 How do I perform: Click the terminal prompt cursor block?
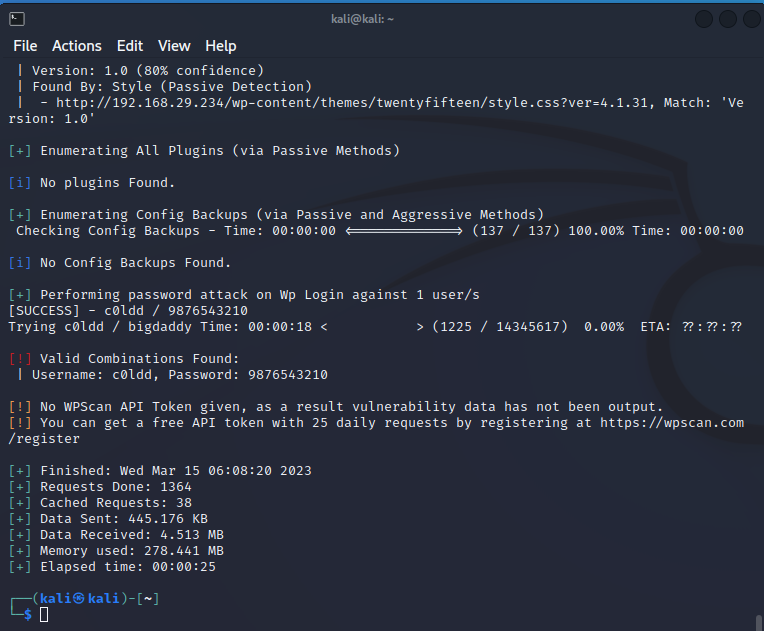click(44, 614)
